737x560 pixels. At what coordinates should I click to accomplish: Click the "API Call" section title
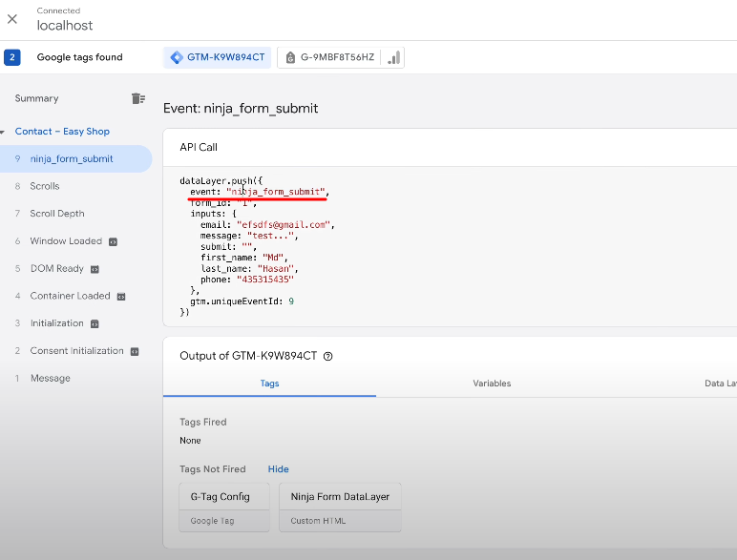pos(199,147)
